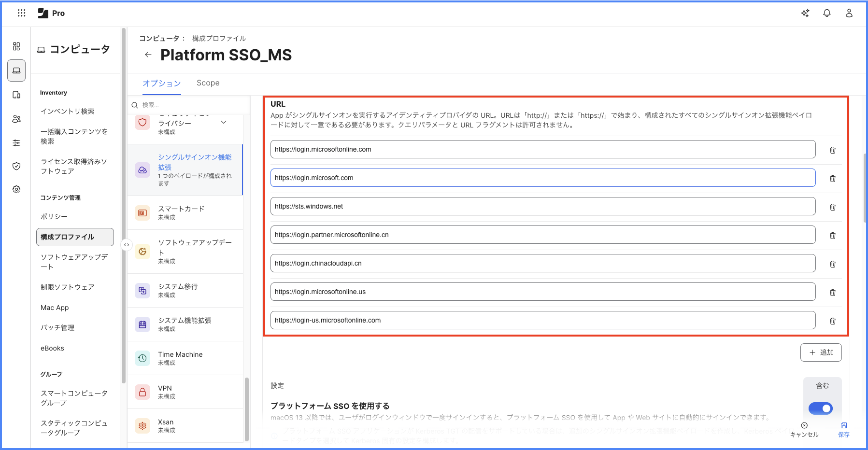Open the shield icon in the left rail
This screenshot has height=450, width=868.
tap(16, 166)
